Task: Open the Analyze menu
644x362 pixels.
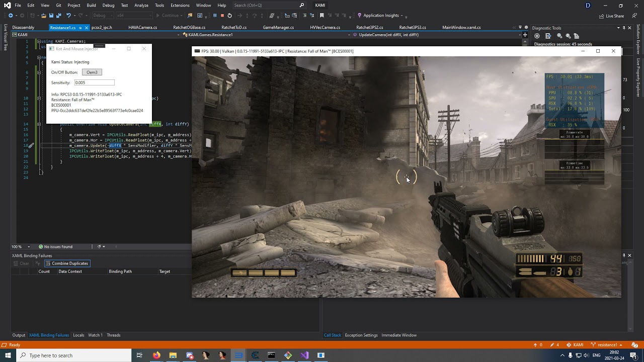Action: point(141,5)
